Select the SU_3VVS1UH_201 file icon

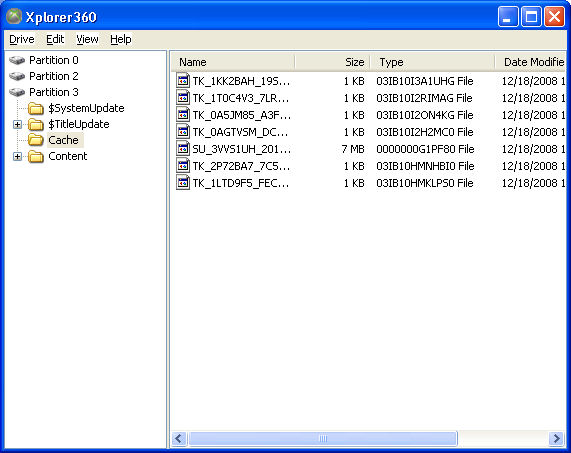[x=183, y=149]
